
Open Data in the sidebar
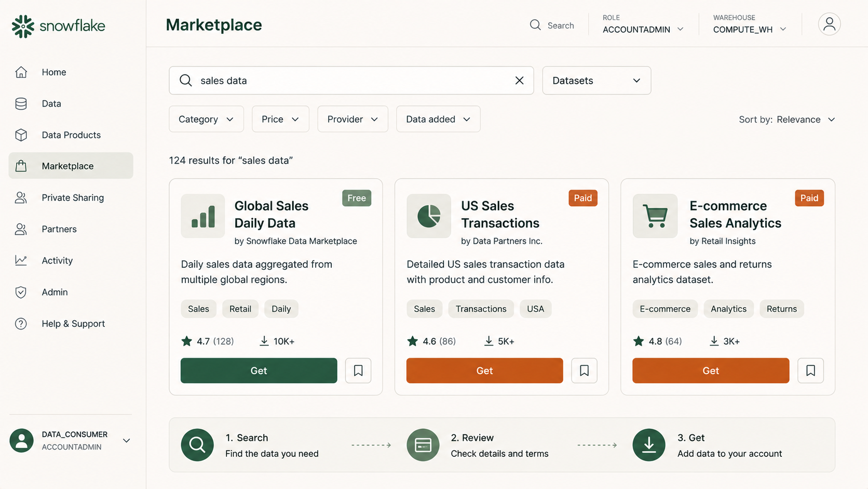[71, 103]
